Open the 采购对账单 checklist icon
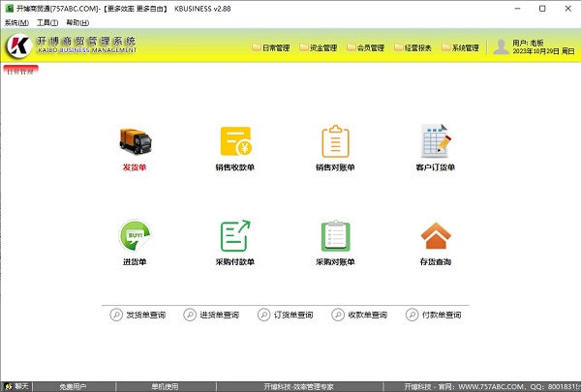The image size is (581, 392). (x=335, y=235)
